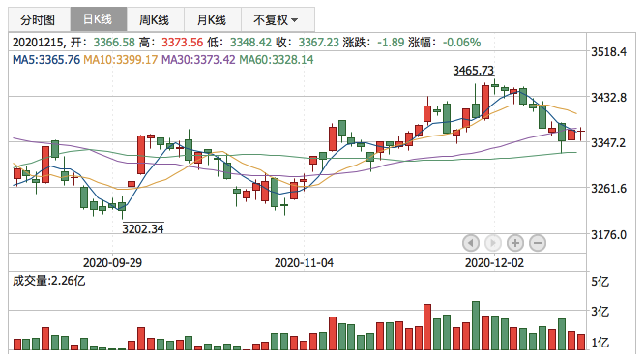
Task: Click the 2020-09-29 date label
Action: click(x=112, y=263)
